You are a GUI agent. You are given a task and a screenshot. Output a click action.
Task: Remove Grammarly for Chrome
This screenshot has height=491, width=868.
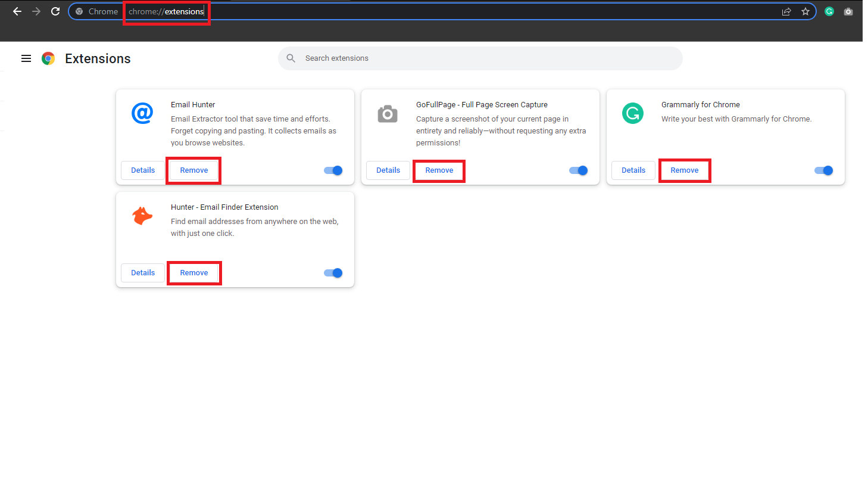(x=685, y=170)
